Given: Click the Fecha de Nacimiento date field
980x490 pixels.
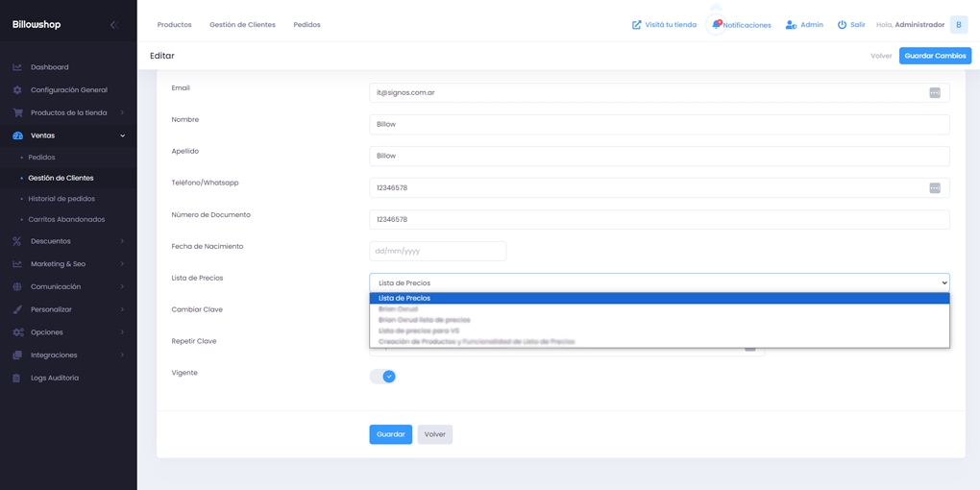Looking at the screenshot, I should pos(437,252).
